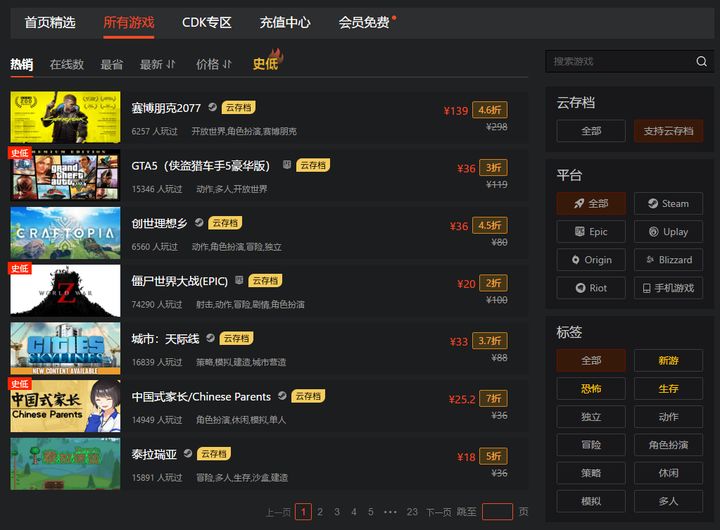Select the 角色扮演 tag
Viewport: 720px width, 530px height.
[x=668, y=445]
